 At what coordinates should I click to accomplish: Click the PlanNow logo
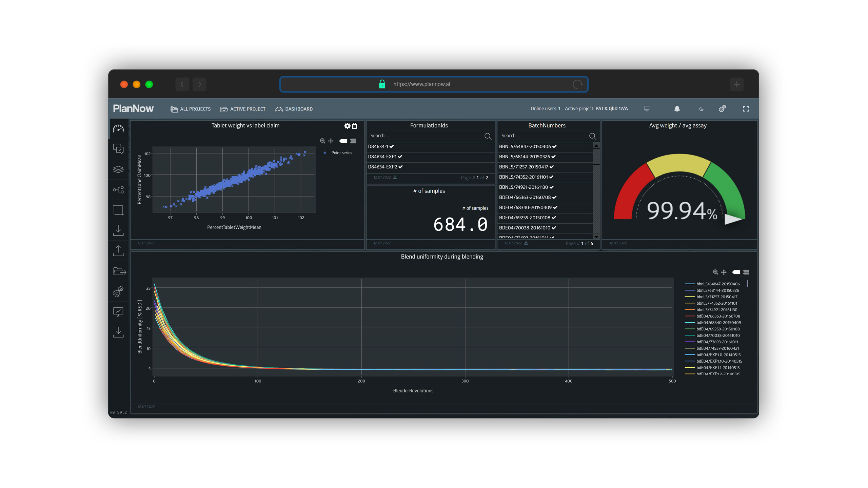(x=133, y=108)
